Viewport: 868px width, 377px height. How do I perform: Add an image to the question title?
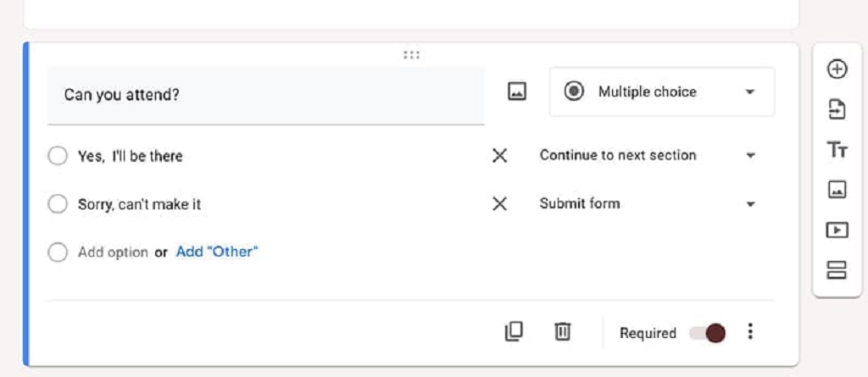click(517, 92)
